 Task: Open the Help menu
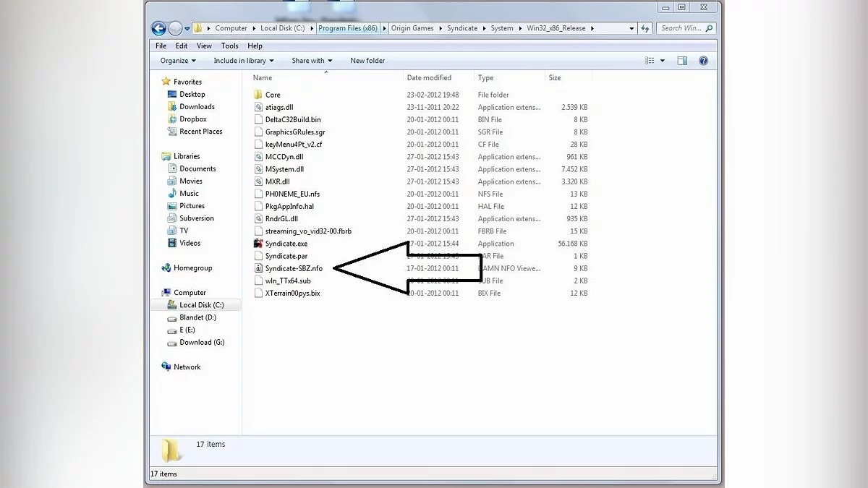click(255, 46)
